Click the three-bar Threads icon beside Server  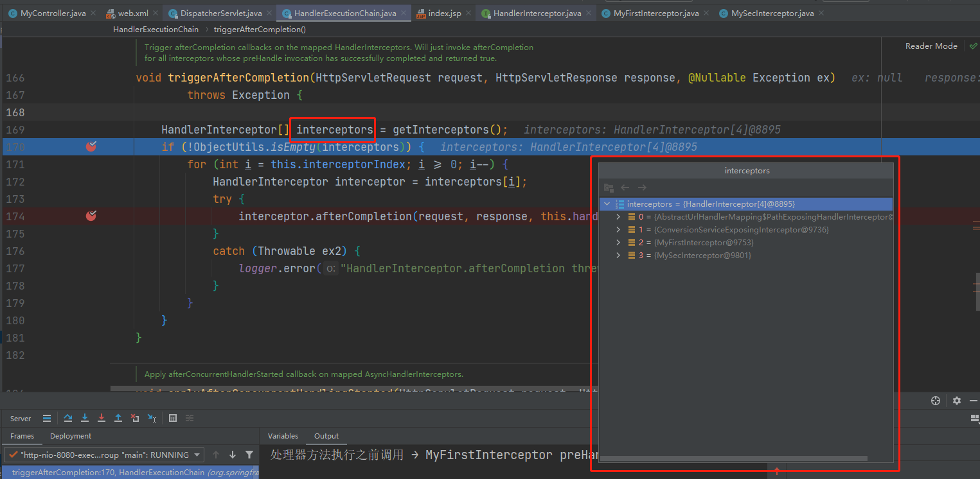47,418
